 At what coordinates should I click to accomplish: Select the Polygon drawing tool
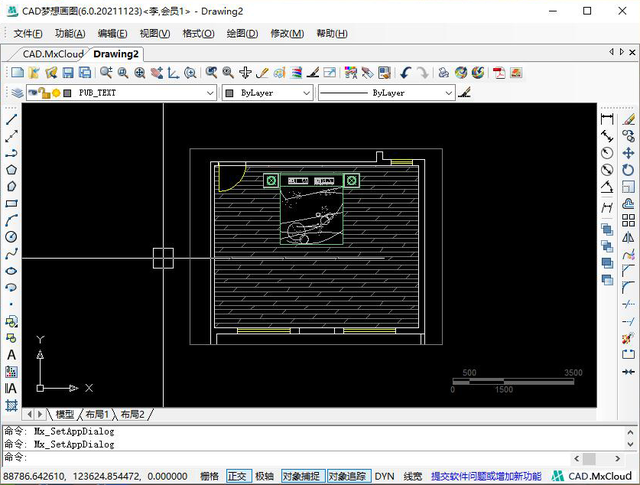(11, 170)
